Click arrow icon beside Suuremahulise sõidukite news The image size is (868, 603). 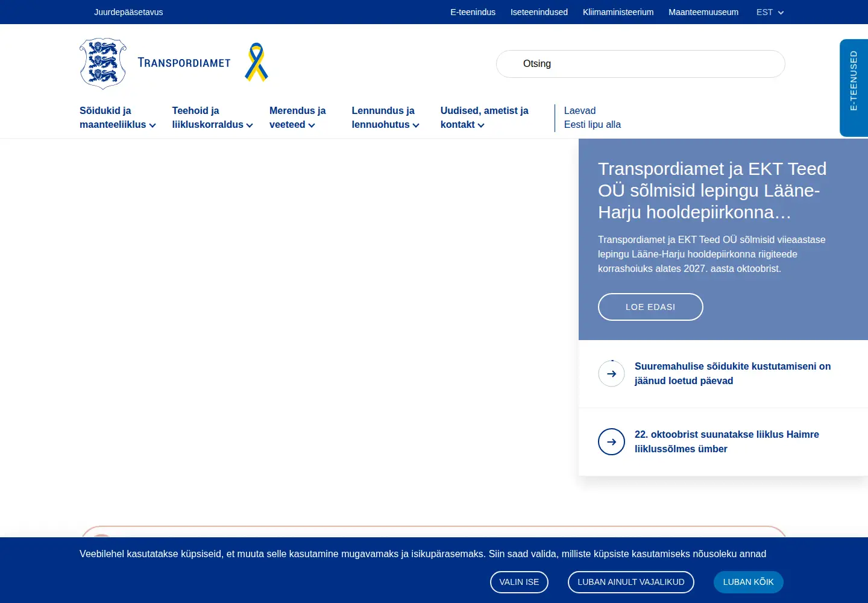[x=611, y=374]
